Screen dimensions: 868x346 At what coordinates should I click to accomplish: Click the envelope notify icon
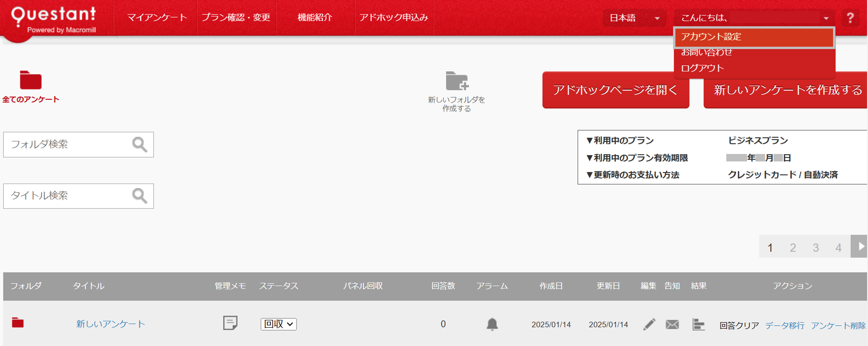pyautogui.click(x=672, y=324)
